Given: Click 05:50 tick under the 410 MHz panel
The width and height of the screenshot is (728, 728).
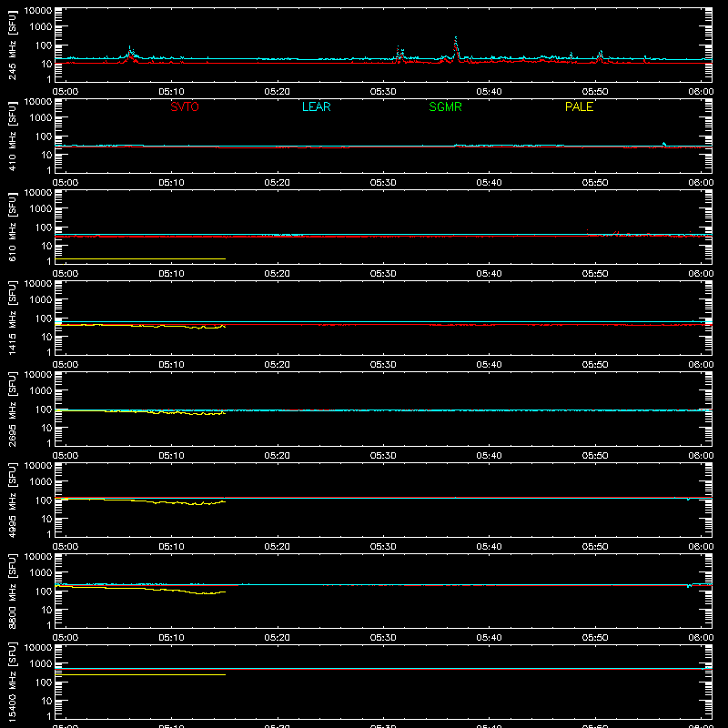Looking at the screenshot, I should (x=595, y=183).
